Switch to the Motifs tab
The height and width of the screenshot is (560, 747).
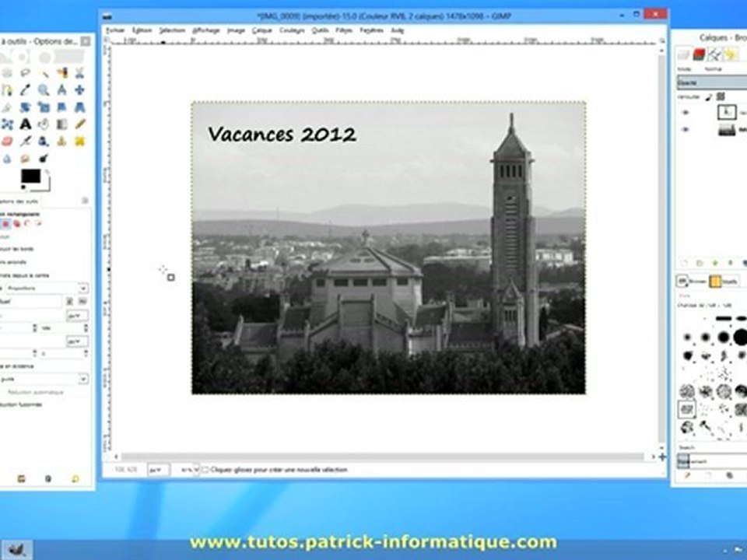click(x=723, y=282)
